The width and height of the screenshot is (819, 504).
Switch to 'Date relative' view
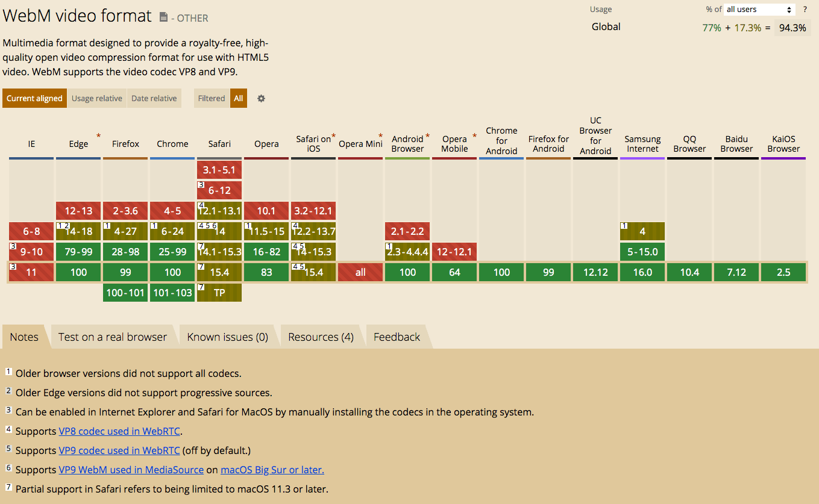pos(154,98)
